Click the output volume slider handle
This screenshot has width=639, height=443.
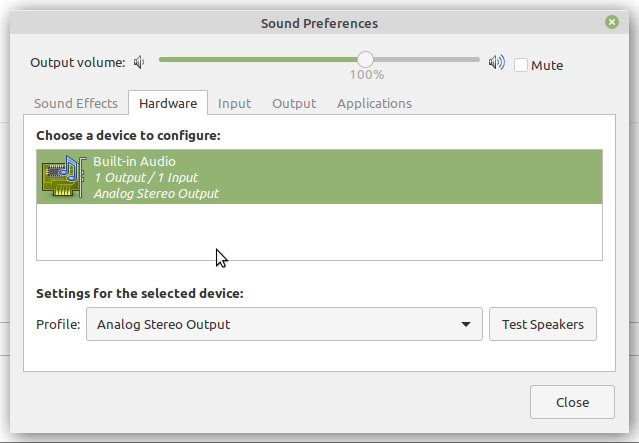coord(366,60)
